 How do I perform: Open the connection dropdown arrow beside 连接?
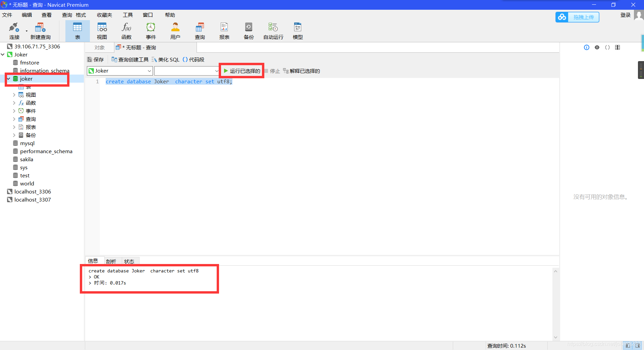coord(26,31)
